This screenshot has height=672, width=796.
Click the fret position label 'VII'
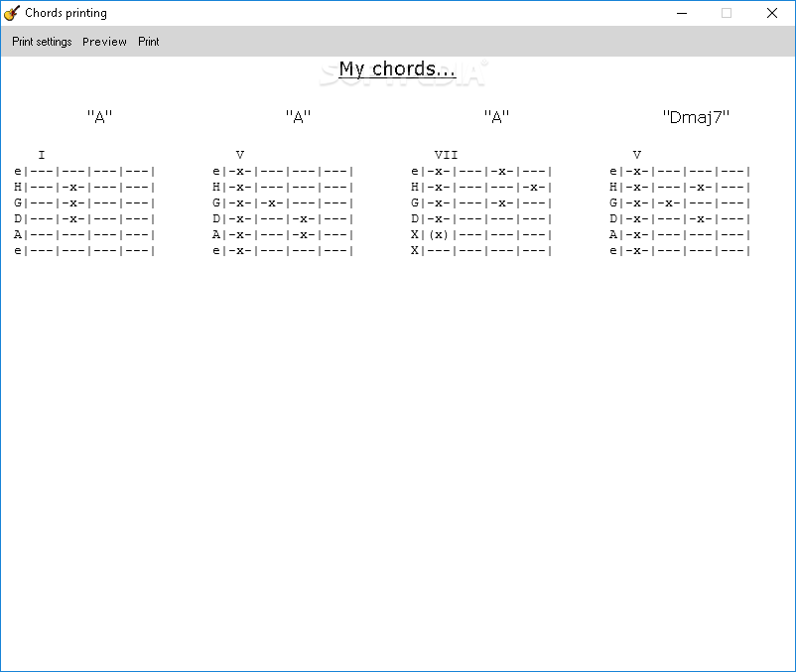(446, 155)
